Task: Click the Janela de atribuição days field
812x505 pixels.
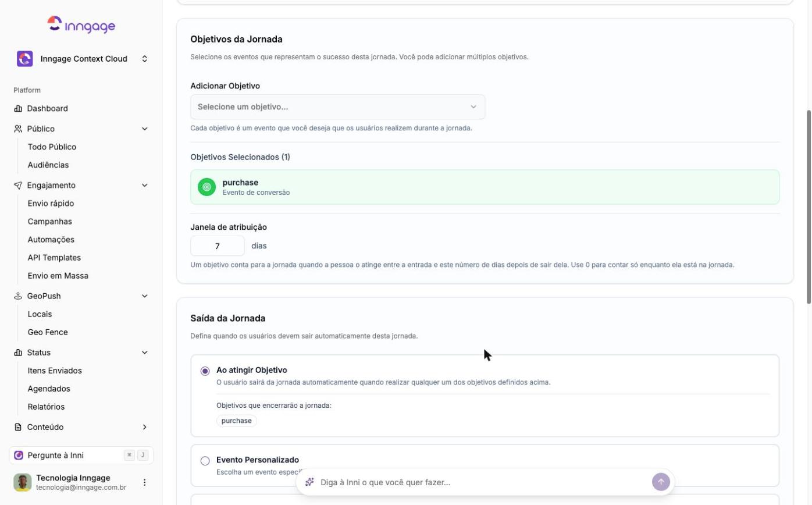Action: point(218,246)
